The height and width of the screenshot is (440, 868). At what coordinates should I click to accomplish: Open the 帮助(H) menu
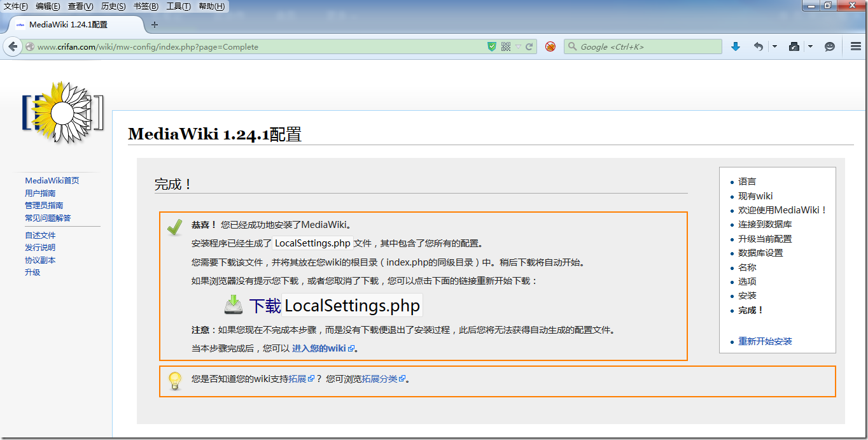[x=211, y=6]
